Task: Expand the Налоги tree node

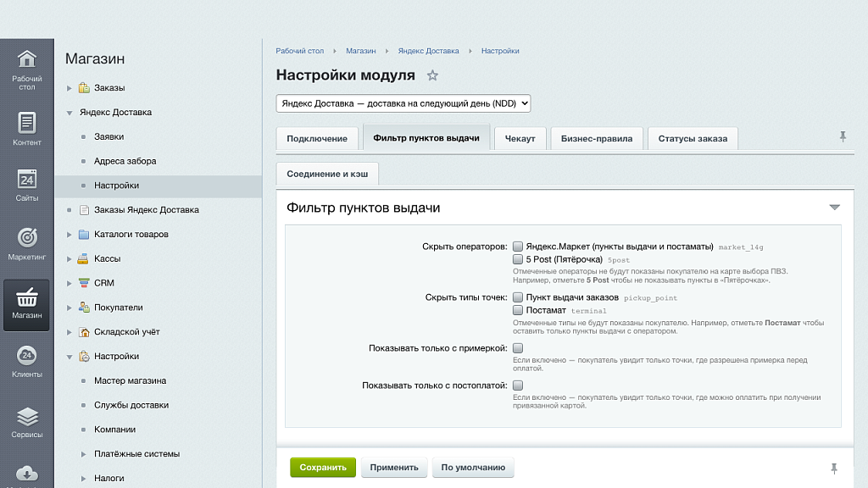Action: (84, 479)
